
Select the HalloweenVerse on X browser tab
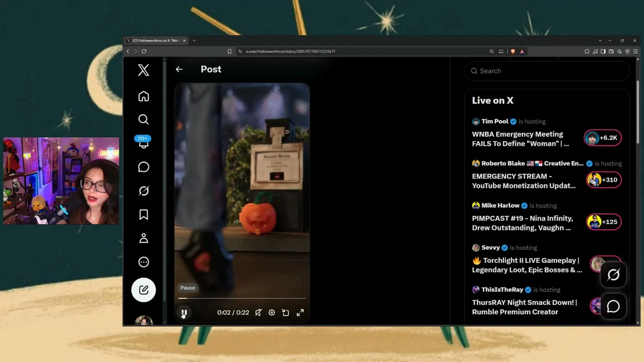(x=155, y=41)
